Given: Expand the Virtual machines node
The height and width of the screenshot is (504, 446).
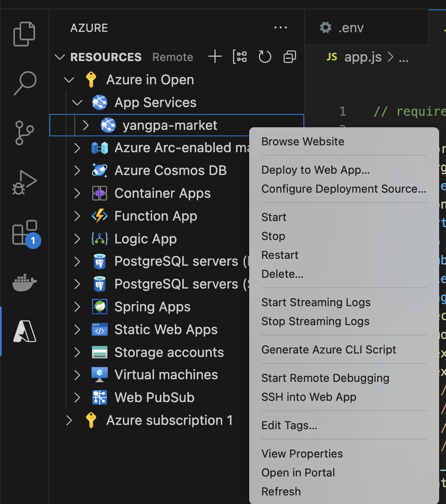Looking at the screenshot, I should pos(77,375).
